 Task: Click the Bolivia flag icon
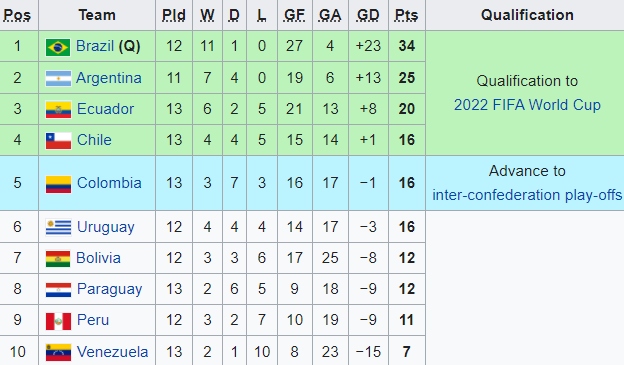58,258
